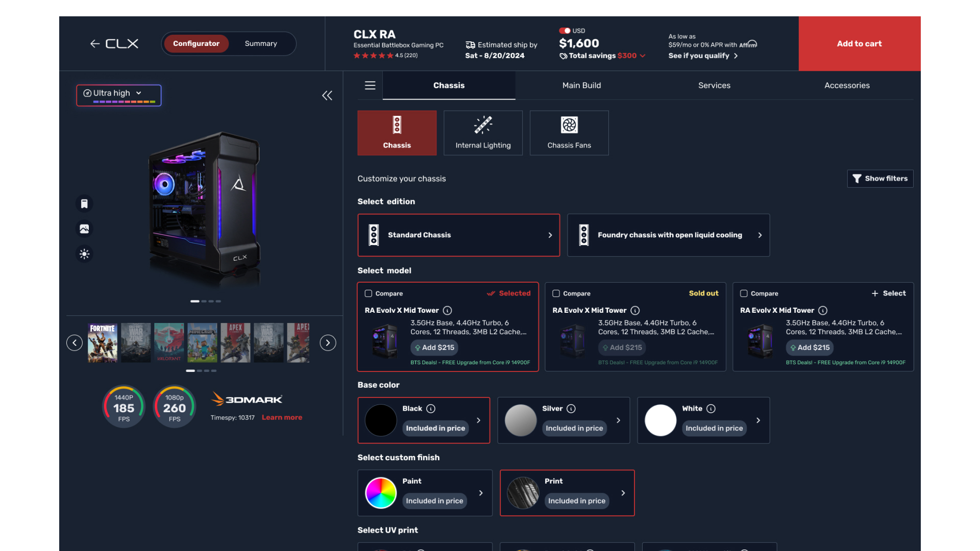Check Compare on the third model card
The height and width of the screenshot is (551, 980).
pyautogui.click(x=744, y=293)
